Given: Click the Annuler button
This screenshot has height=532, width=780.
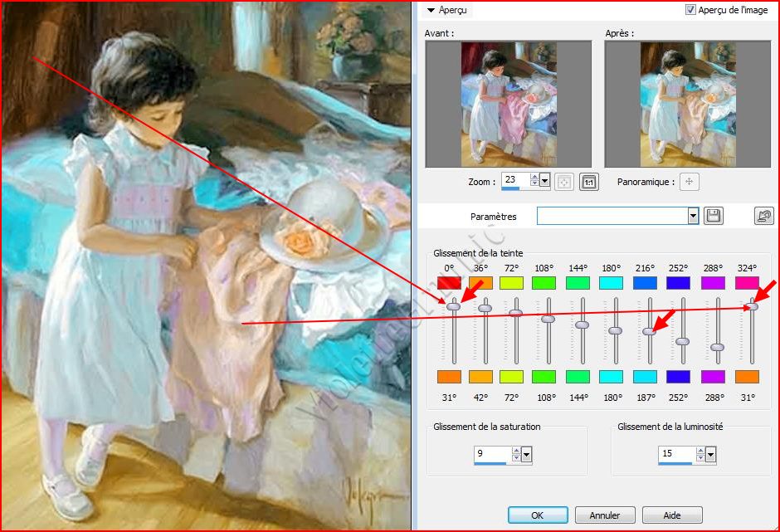Looking at the screenshot, I should point(605,515).
